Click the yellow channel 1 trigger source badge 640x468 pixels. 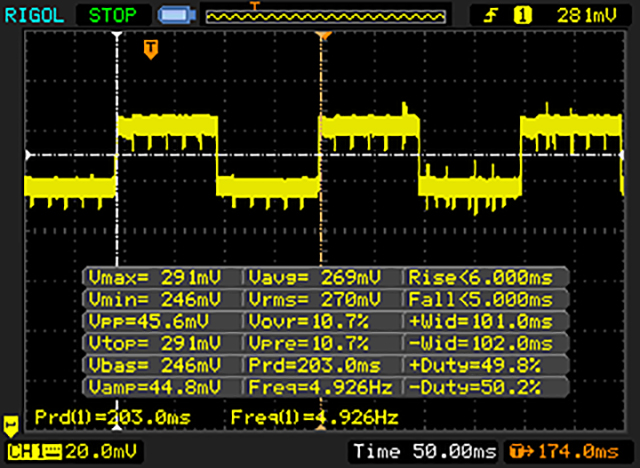[x=520, y=14]
